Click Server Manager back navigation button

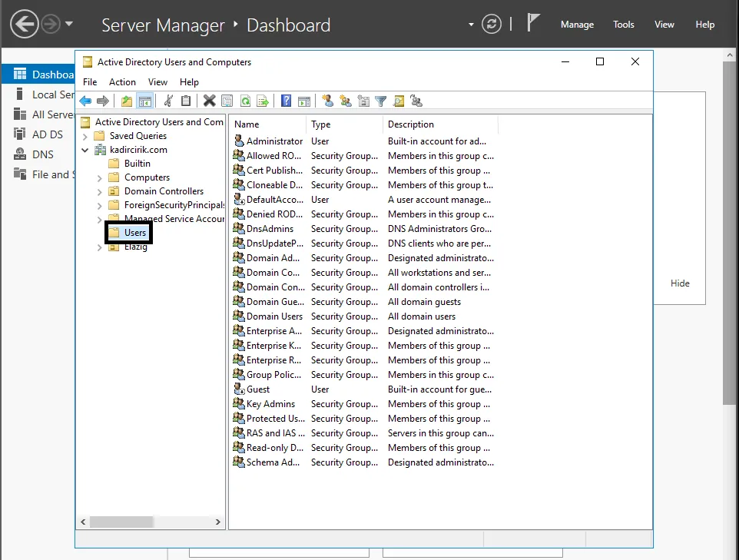24,24
